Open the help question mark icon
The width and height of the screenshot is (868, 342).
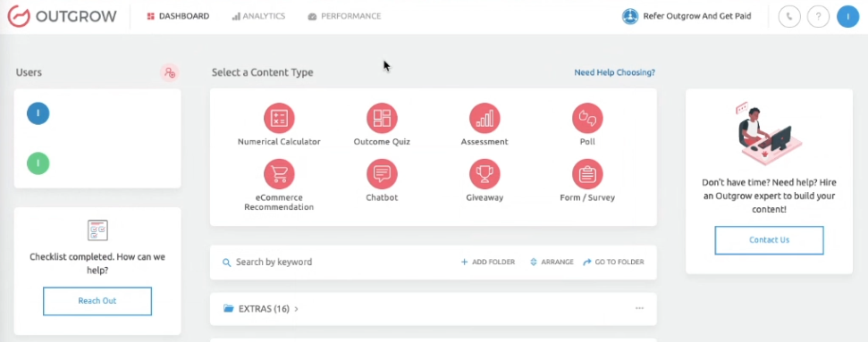point(818,17)
